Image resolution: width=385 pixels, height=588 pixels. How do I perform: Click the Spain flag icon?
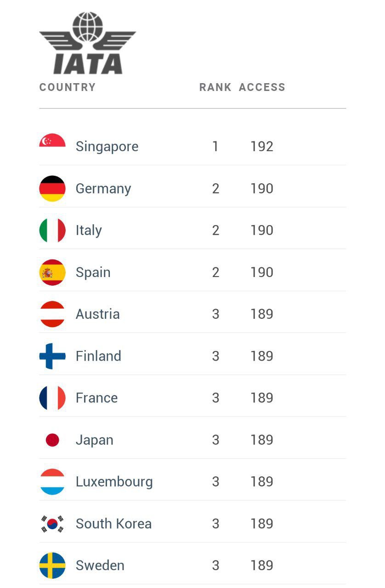[x=52, y=272]
